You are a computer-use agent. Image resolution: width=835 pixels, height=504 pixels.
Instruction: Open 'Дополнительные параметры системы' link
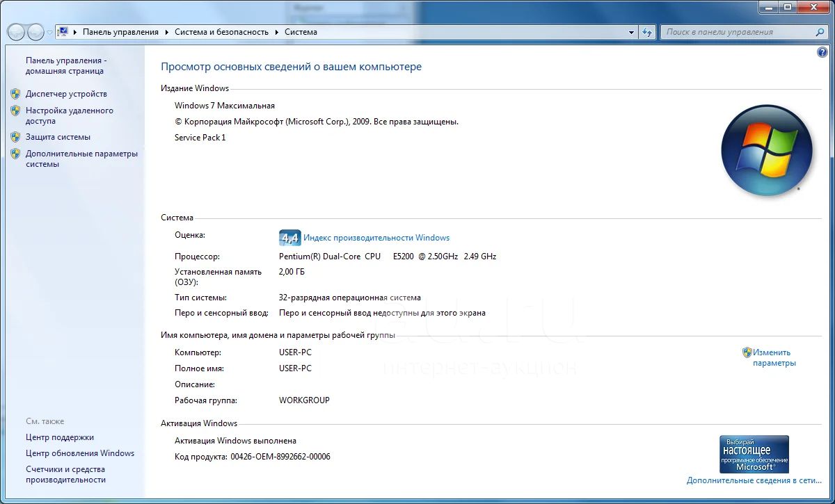[x=81, y=159]
